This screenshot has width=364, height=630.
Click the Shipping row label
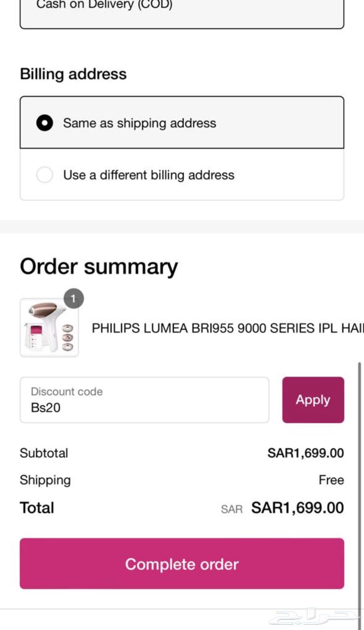pyautogui.click(x=45, y=480)
